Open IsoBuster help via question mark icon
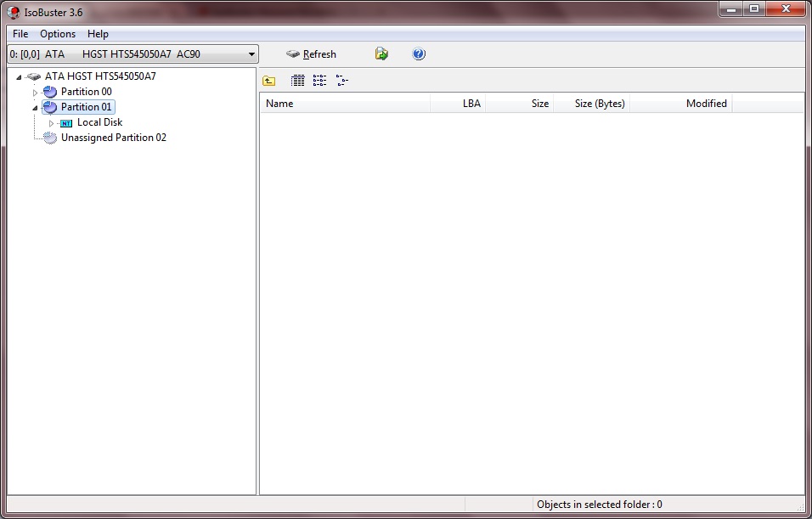 (418, 54)
